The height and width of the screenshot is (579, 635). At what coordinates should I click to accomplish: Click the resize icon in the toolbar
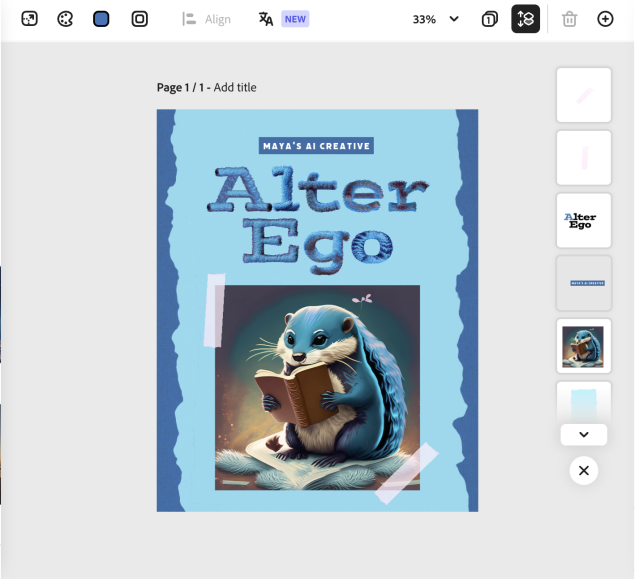tap(29, 19)
